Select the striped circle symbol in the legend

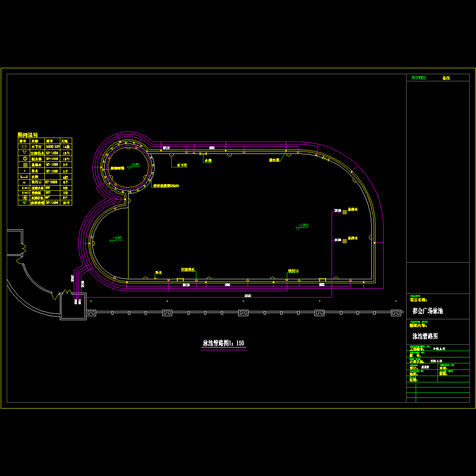click(x=24, y=159)
